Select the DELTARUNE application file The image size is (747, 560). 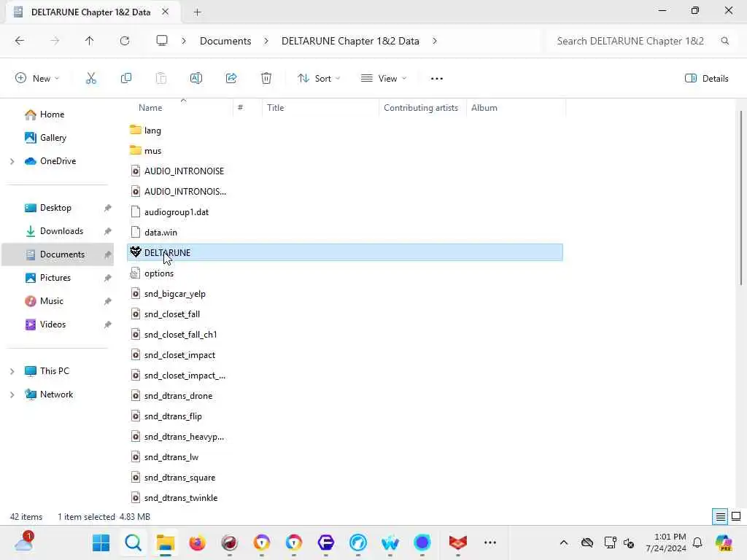345,252
